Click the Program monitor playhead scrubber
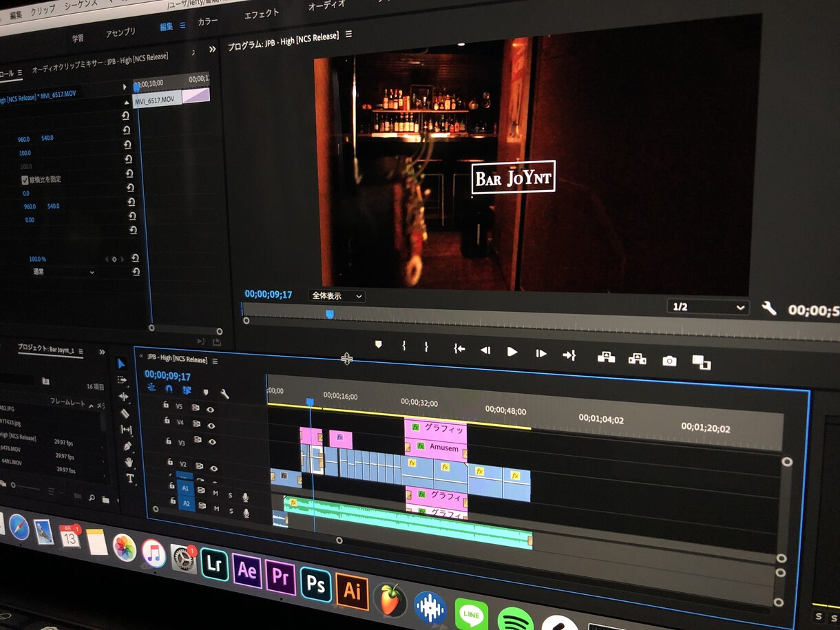The width and height of the screenshot is (840, 630). [330, 314]
